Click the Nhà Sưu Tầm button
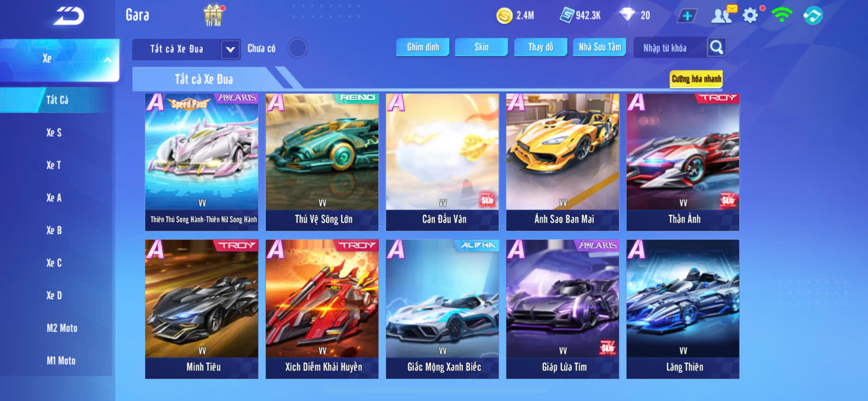This screenshot has height=401, width=868. point(599,47)
